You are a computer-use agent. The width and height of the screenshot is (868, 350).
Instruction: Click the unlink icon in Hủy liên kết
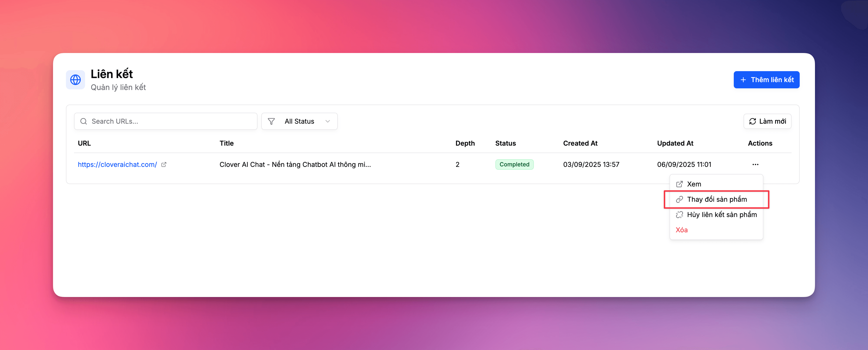tap(679, 215)
